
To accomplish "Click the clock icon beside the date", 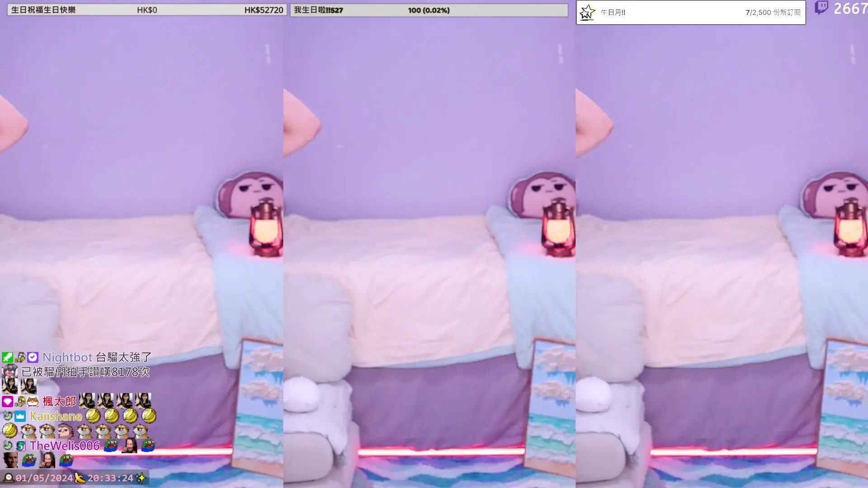I will pyautogui.click(x=8, y=478).
